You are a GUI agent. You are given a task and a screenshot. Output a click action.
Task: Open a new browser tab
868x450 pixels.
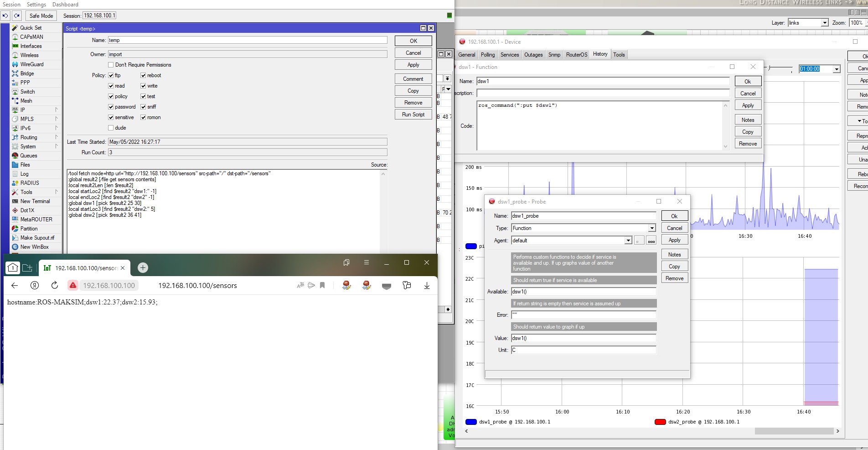(143, 268)
